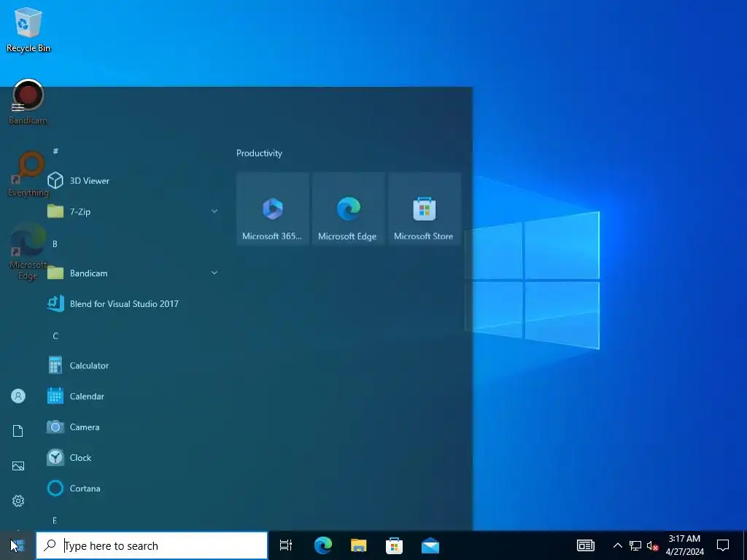Launch Microsoft Edge from taskbar
The height and width of the screenshot is (560, 747).
(323, 545)
